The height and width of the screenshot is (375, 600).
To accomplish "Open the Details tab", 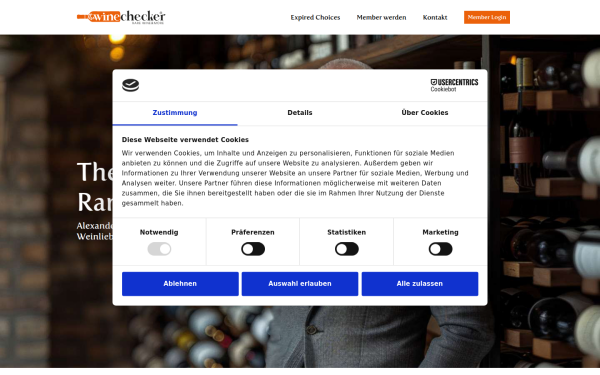I will (x=300, y=113).
